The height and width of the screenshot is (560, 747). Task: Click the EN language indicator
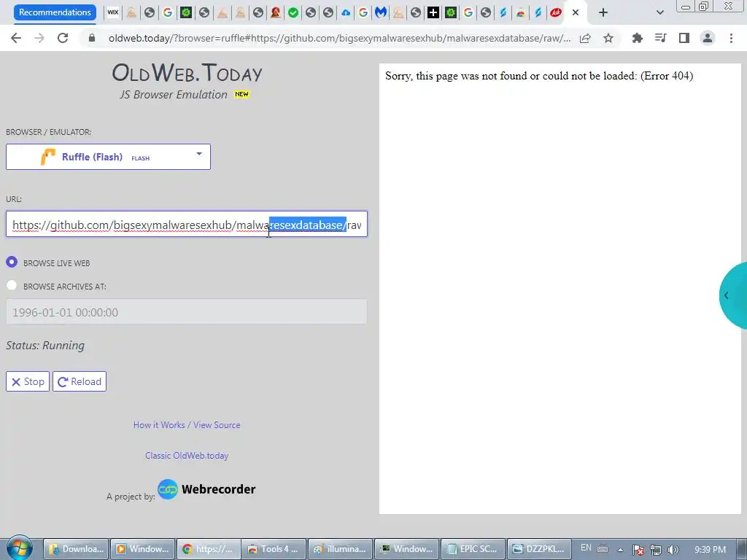click(x=586, y=548)
